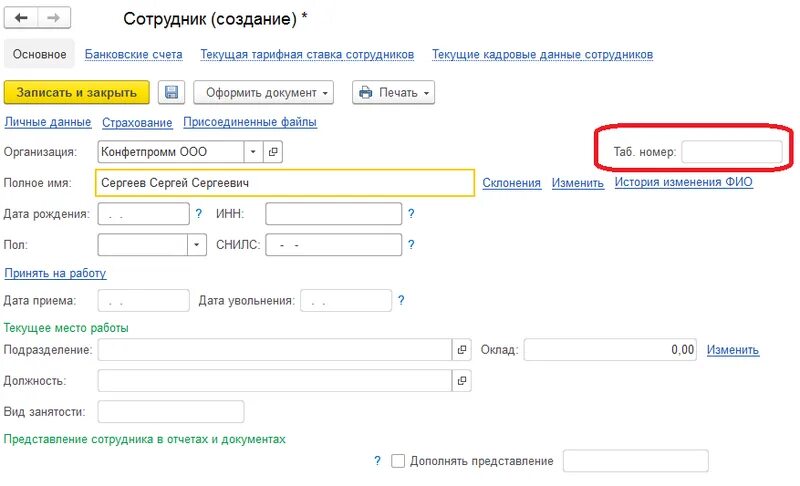Click the forward arrow navigation button
Image resolution: width=800 pixels, height=486 pixels.
(x=54, y=18)
